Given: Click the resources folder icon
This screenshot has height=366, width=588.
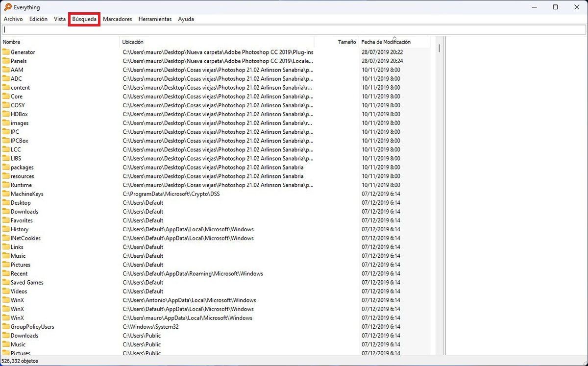Looking at the screenshot, I should click(6, 176).
